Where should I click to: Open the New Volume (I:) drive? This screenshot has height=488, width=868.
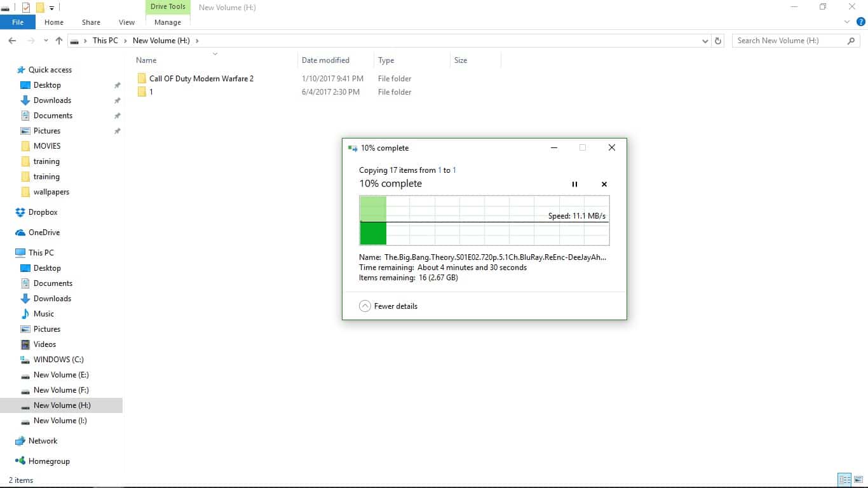click(x=60, y=421)
